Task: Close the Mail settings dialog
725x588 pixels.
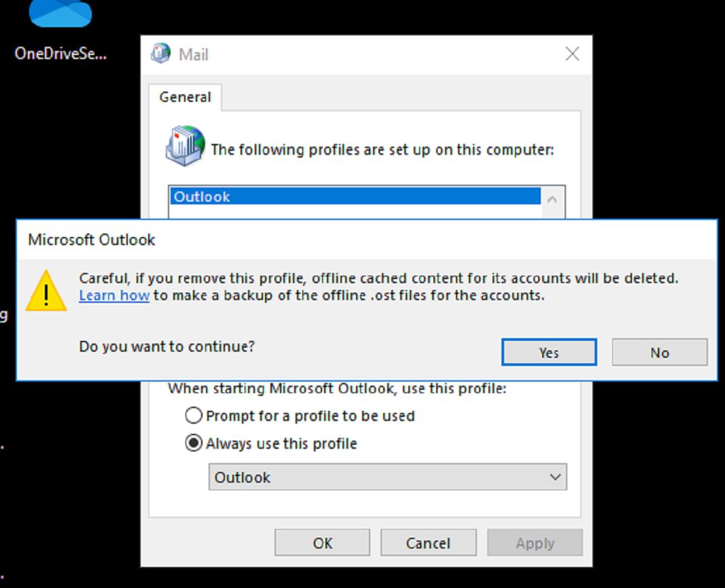Action: (571, 54)
